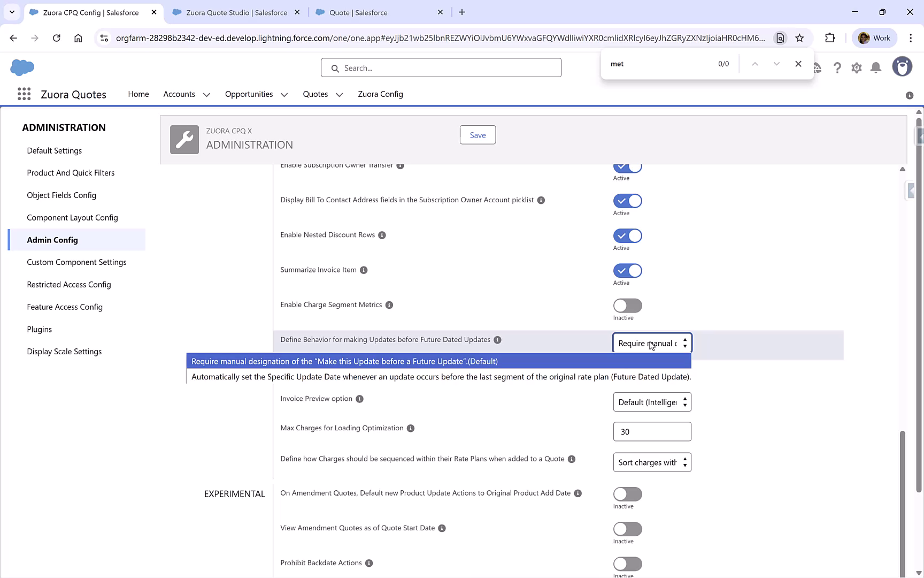The image size is (924, 578).
Task: Expand the Accounts navigation dropdown
Action: [206, 94]
